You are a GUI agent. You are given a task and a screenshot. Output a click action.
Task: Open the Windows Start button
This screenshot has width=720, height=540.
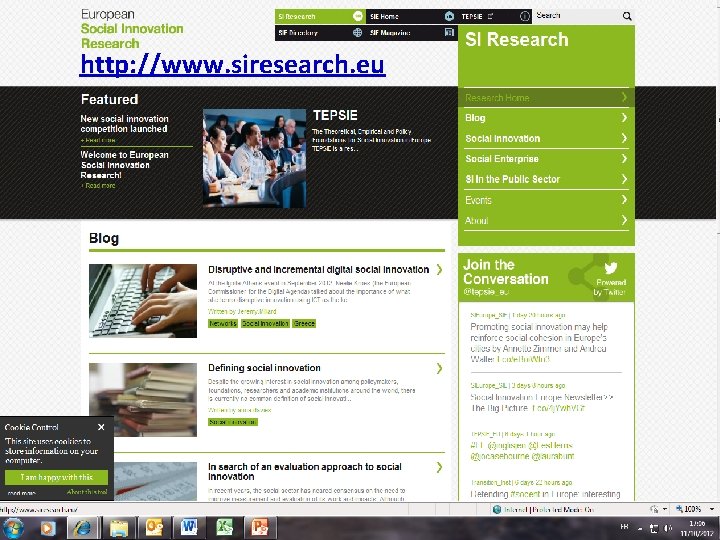click(13, 528)
